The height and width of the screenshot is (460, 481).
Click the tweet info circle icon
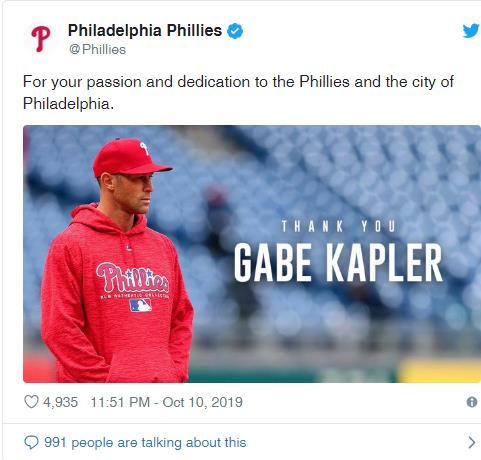[472, 402]
